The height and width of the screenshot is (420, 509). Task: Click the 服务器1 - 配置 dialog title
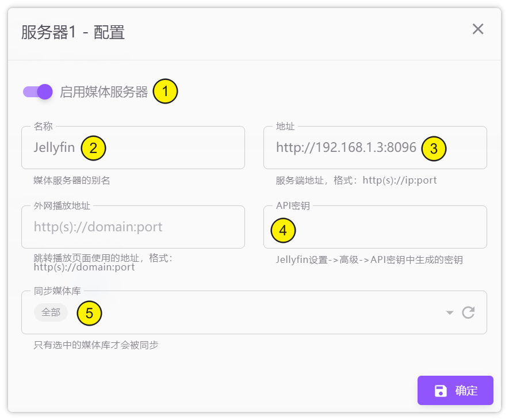(73, 32)
